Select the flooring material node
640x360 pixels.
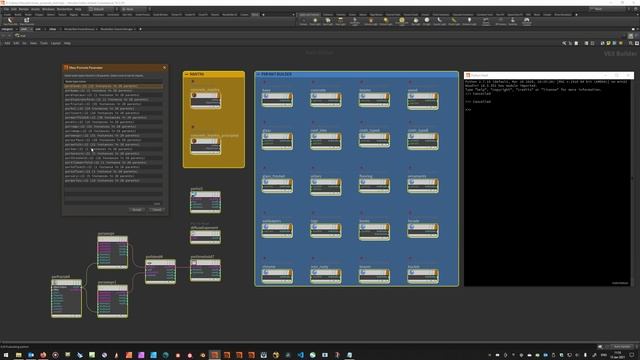coord(374,186)
